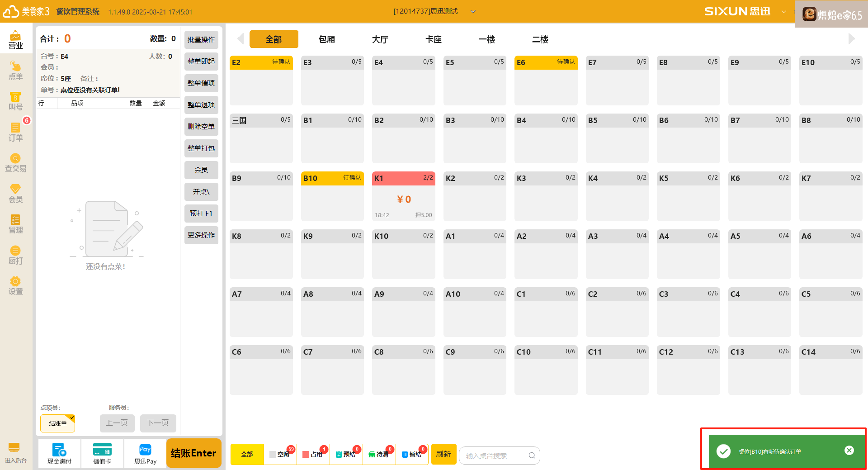This screenshot has width=868, height=470.
Task: Select occupied table K1
Action: pos(404,196)
